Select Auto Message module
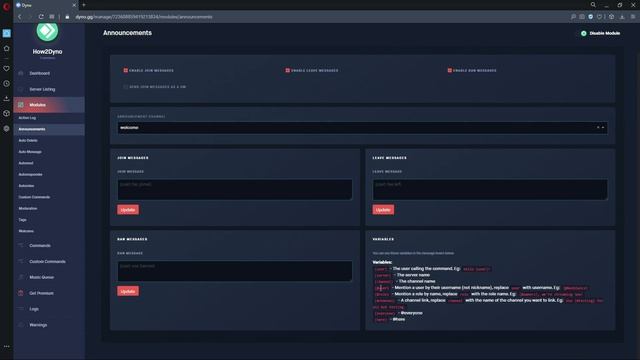Image resolution: width=640 pixels, height=360 pixels. [30, 152]
